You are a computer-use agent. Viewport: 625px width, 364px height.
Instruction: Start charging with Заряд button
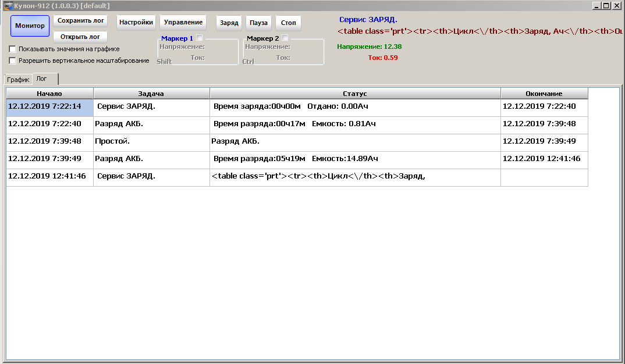(x=229, y=23)
